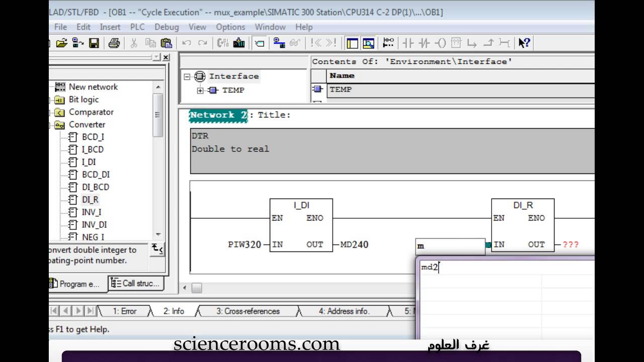Insert normally closed contact icon

tap(424, 43)
